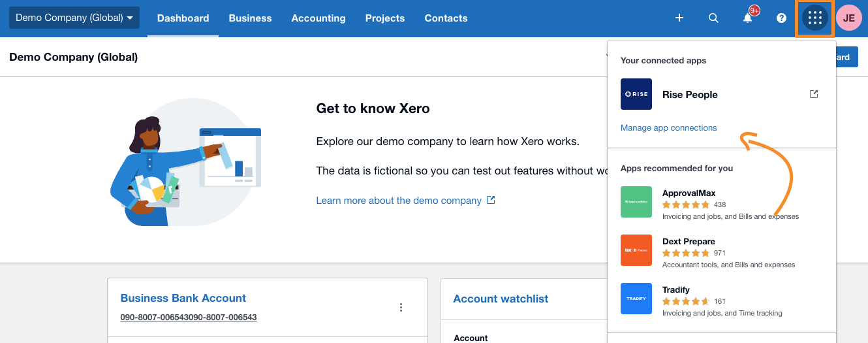
Task: Open the search magnifier icon
Action: click(x=713, y=18)
